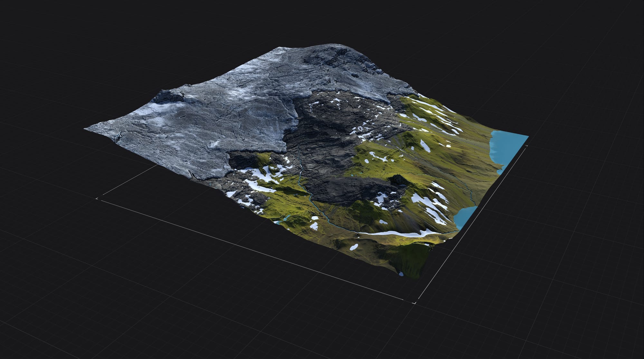The height and width of the screenshot is (359, 644).
Task: Select the dark rocky knob on green ridge
Action: 399,179
